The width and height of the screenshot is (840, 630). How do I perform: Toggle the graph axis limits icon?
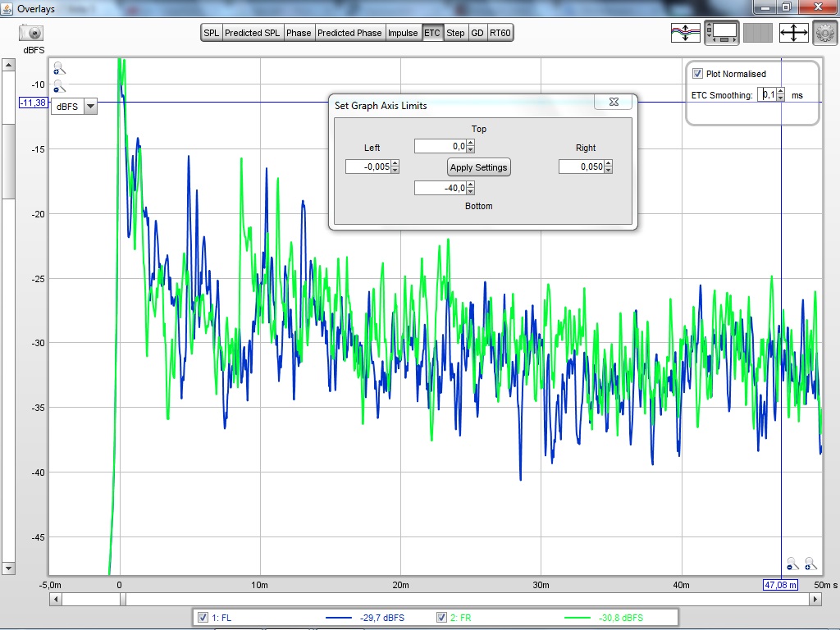point(722,33)
